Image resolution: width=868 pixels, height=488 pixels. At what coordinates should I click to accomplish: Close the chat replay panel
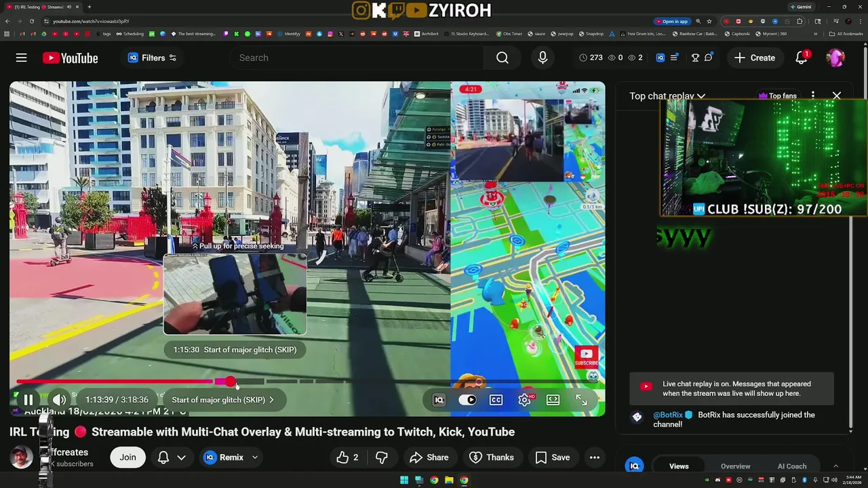[837, 96]
